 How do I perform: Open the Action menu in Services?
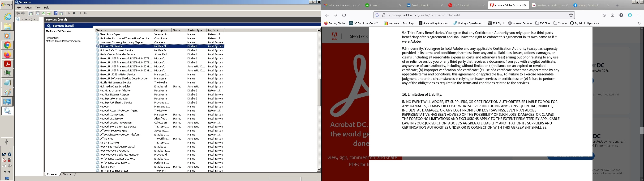[28, 8]
